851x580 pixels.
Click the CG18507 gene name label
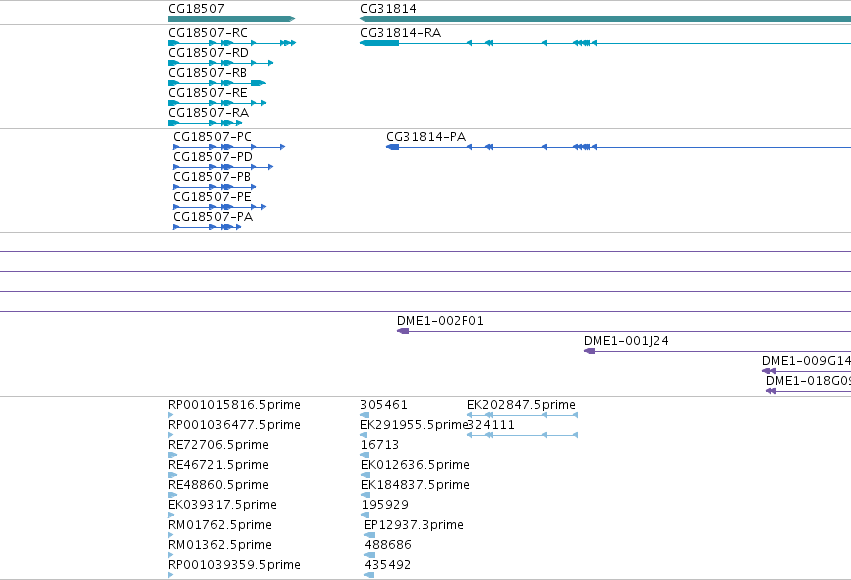point(196,9)
